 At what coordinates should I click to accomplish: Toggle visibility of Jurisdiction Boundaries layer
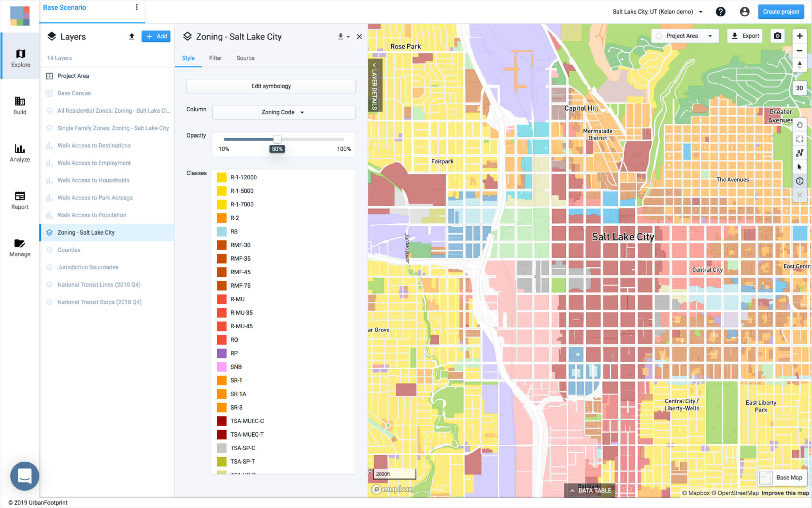pos(49,267)
